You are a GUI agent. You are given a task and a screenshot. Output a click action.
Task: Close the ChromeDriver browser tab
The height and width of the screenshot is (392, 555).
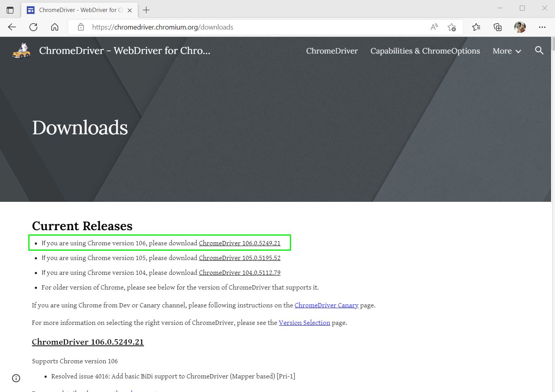tap(130, 10)
